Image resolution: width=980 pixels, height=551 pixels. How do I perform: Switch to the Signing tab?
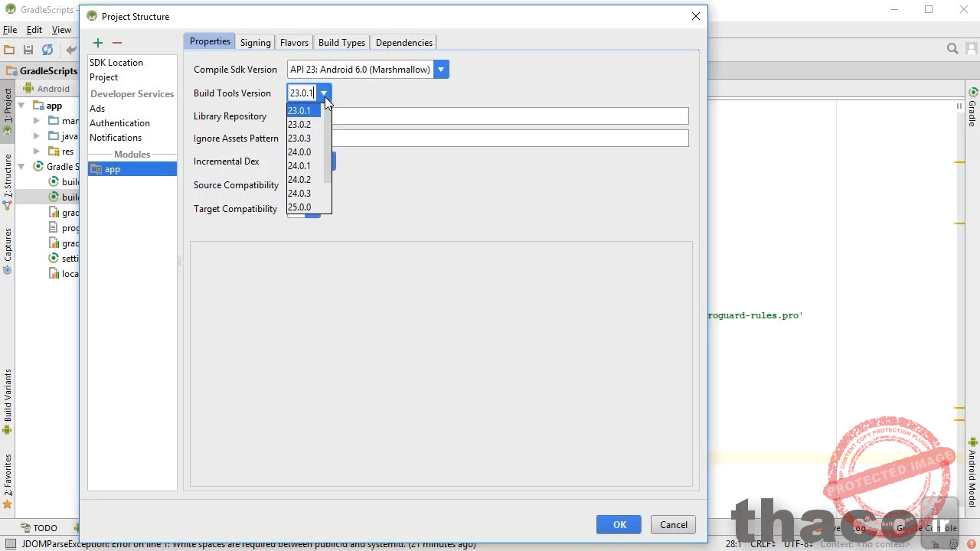pyautogui.click(x=255, y=42)
